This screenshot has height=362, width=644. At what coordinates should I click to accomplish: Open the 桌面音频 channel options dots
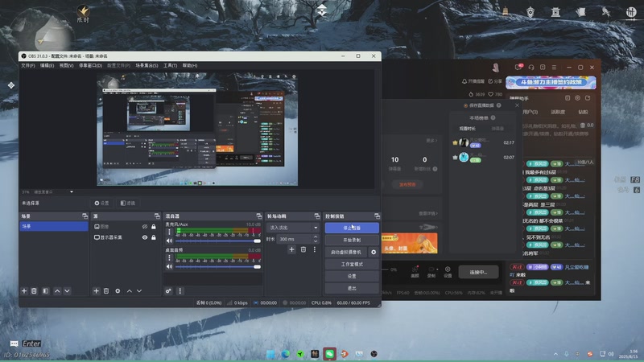pos(169,257)
